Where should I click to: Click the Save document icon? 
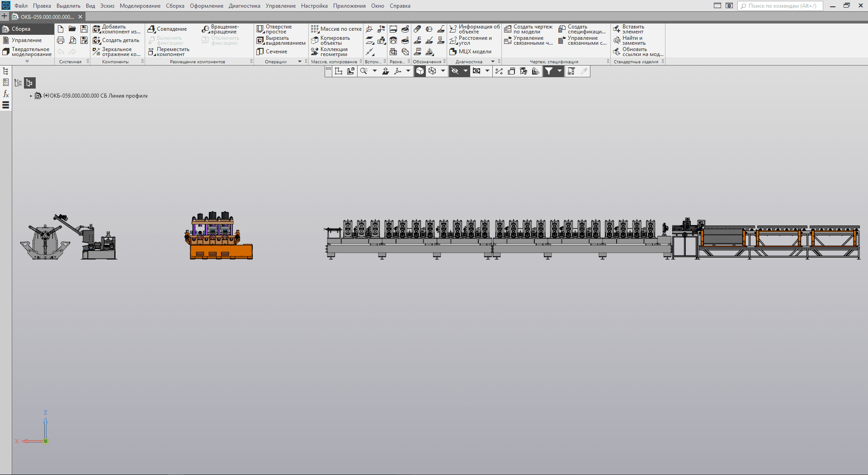point(84,29)
